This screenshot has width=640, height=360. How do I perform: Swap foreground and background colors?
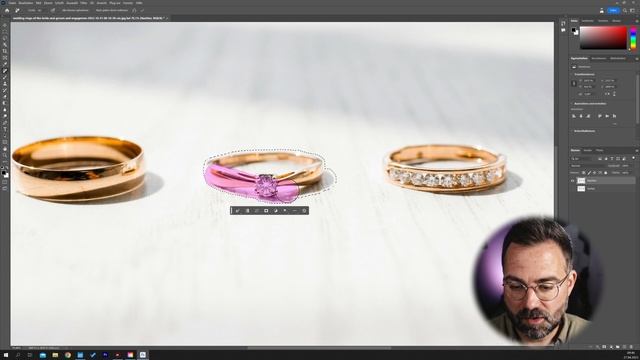pyautogui.click(x=7, y=168)
